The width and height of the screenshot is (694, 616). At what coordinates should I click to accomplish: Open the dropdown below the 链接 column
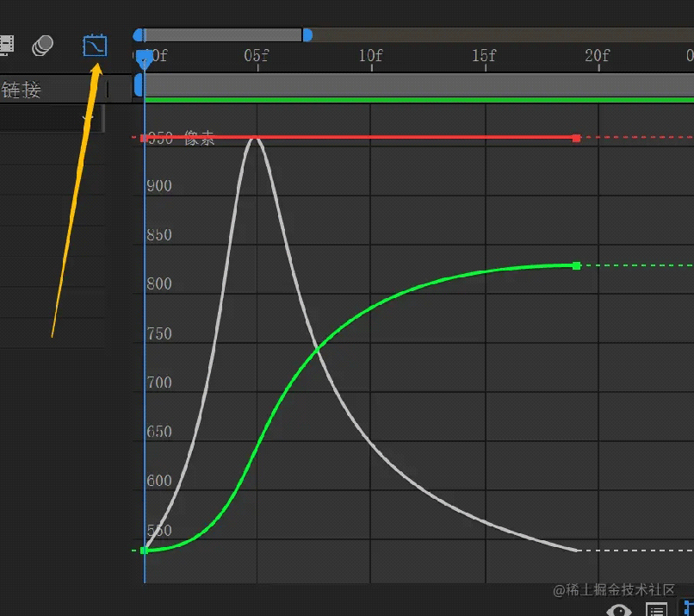88,118
